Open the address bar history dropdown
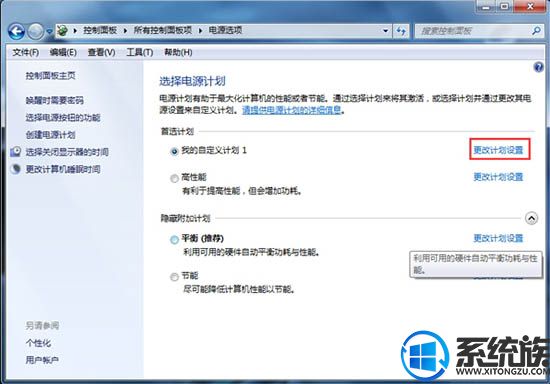Image resolution: width=550 pixels, height=384 pixels. click(x=385, y=31)
